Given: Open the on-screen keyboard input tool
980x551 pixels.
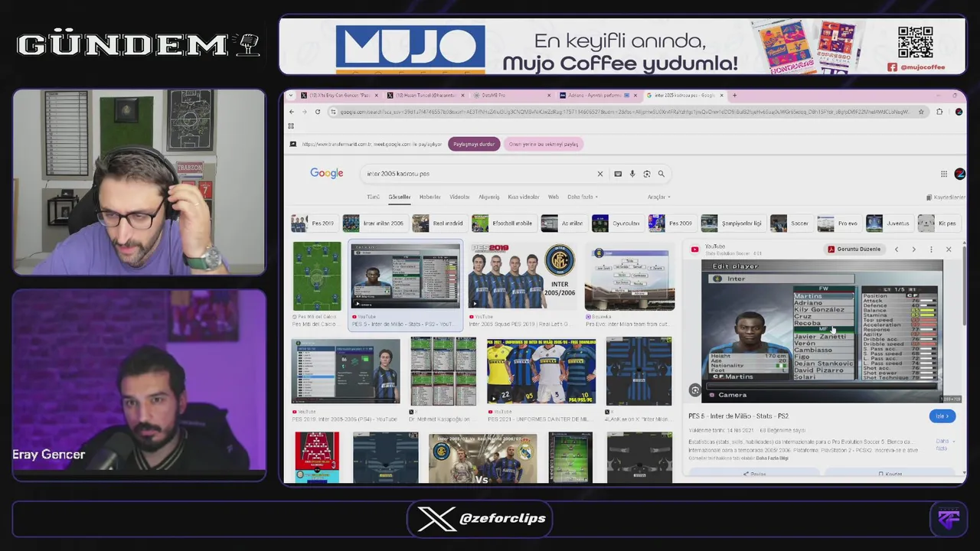Looking at the screenshot, I should pyautogui.click(x=618, y=174).
